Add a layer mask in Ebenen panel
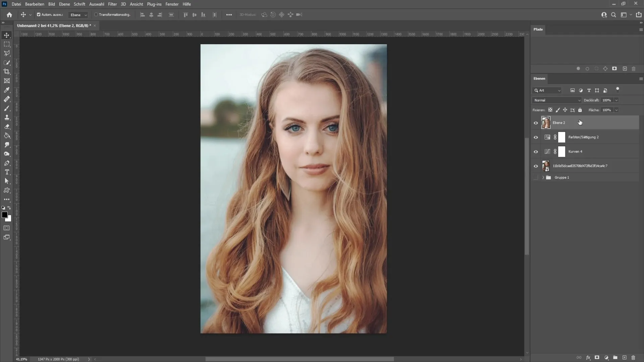The height and width of the screenshot is (362, 644). pos(597,358)
